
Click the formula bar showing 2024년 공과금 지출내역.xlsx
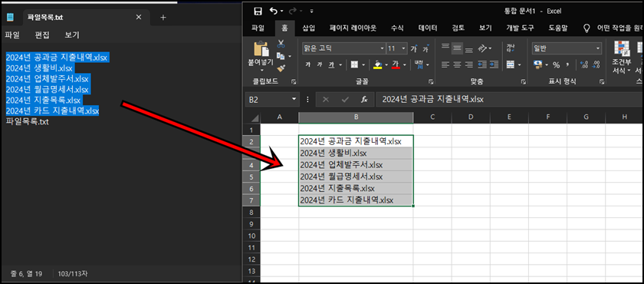pyautogui.click(x=509, y=99)
